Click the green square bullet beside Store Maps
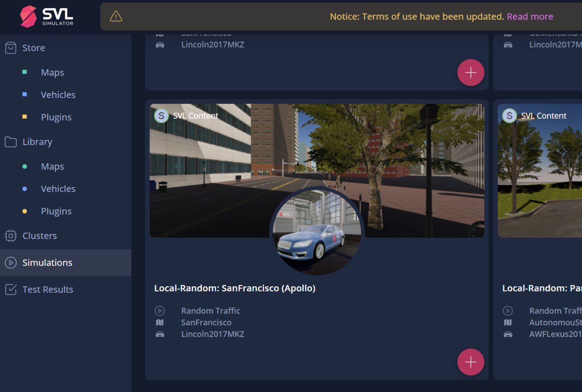 coord(25,72)
